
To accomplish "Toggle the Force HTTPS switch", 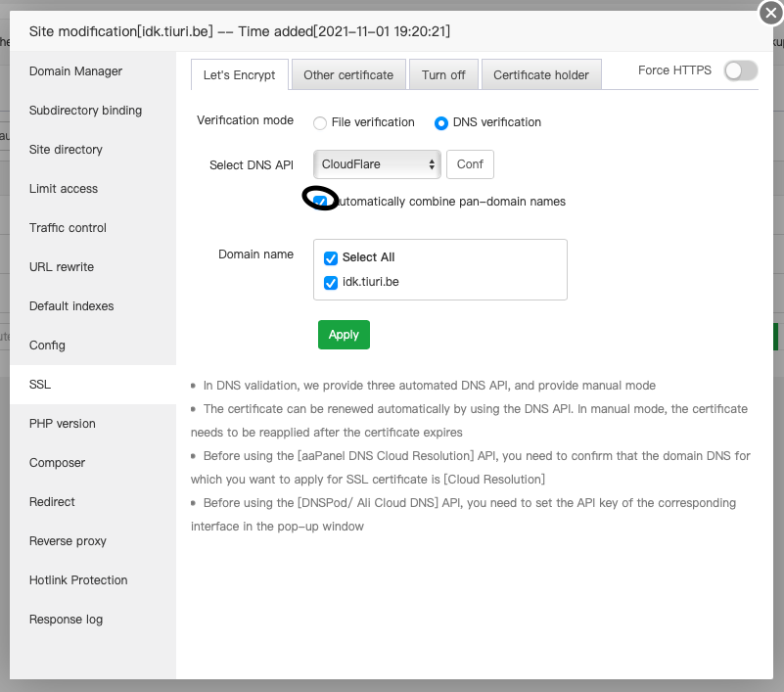I will tap(740, 70).
